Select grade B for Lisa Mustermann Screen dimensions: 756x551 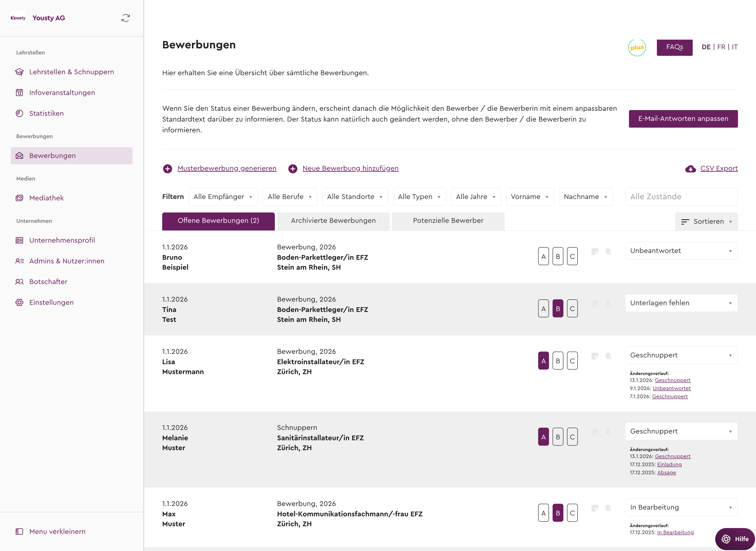558,360
